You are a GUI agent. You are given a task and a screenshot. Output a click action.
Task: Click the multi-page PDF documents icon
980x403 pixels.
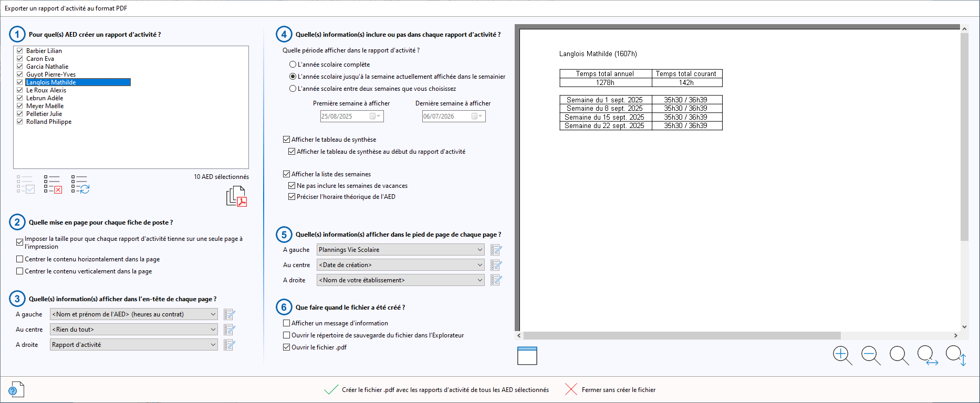click(x=236, y=196)
